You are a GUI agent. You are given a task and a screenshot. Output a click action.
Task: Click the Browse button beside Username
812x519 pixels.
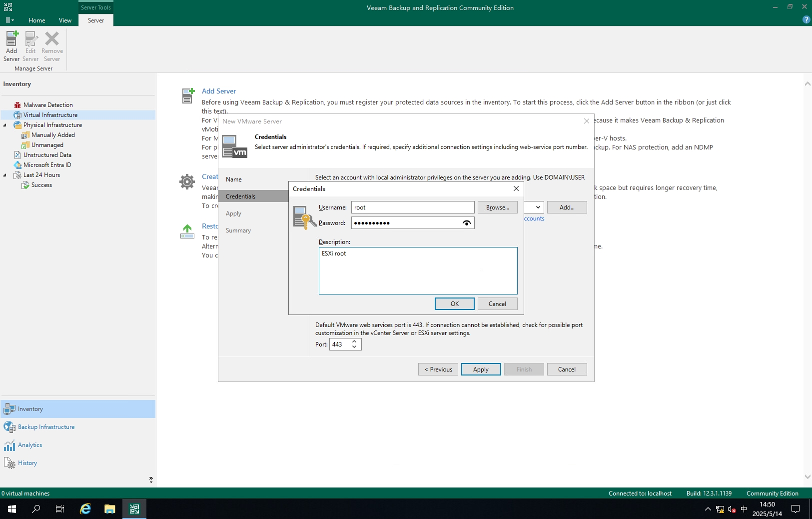click(x=497, y=207)
